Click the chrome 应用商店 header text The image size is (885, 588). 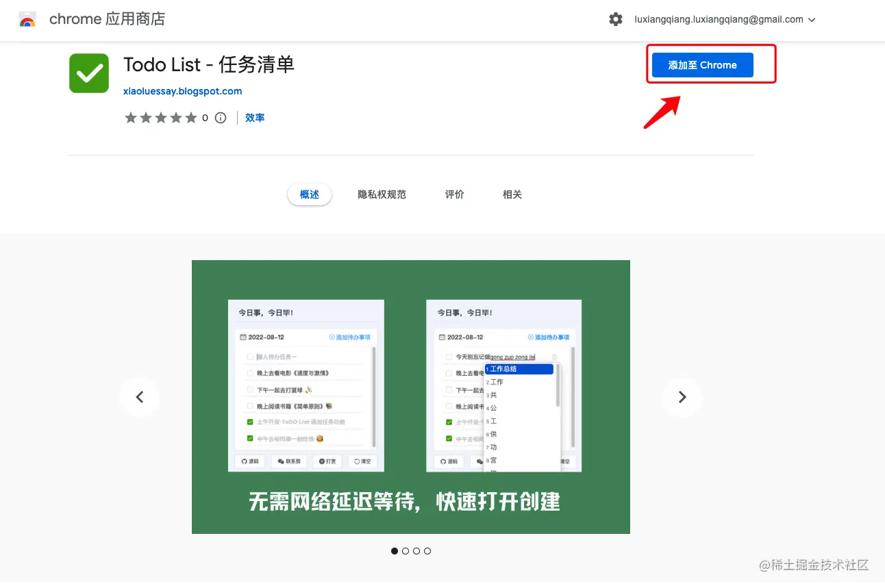(x=108, y=19)
